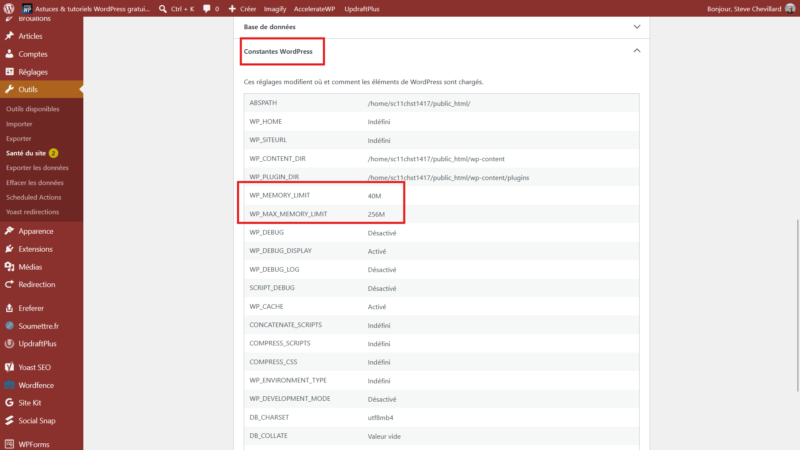The height and width of the screenshot is (450, 800).
Task: Click the Wordfence shield icon
Action: tap(9, 385)
